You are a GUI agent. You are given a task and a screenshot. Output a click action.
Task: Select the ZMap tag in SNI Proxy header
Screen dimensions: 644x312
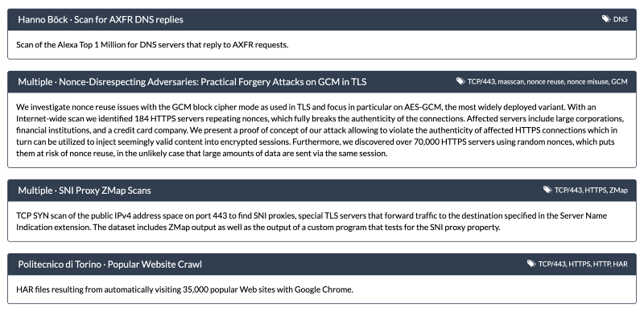pos(618,190)
